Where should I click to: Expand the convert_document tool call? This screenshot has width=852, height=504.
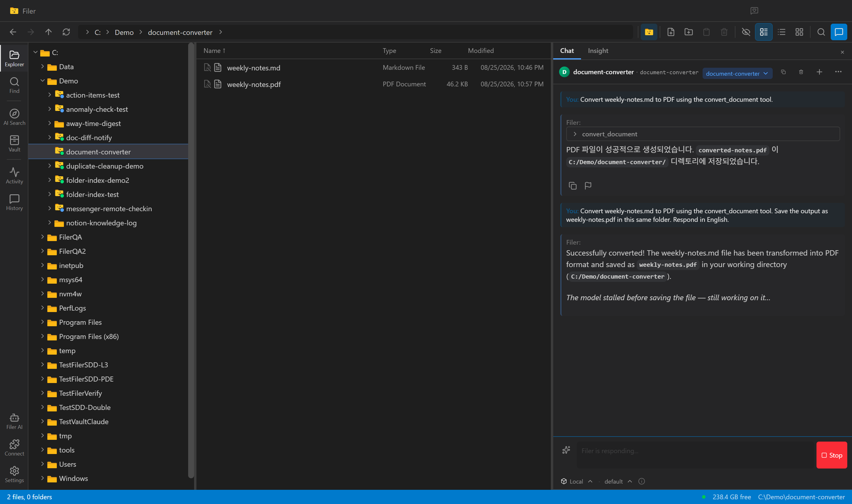[x=703, y=134]
